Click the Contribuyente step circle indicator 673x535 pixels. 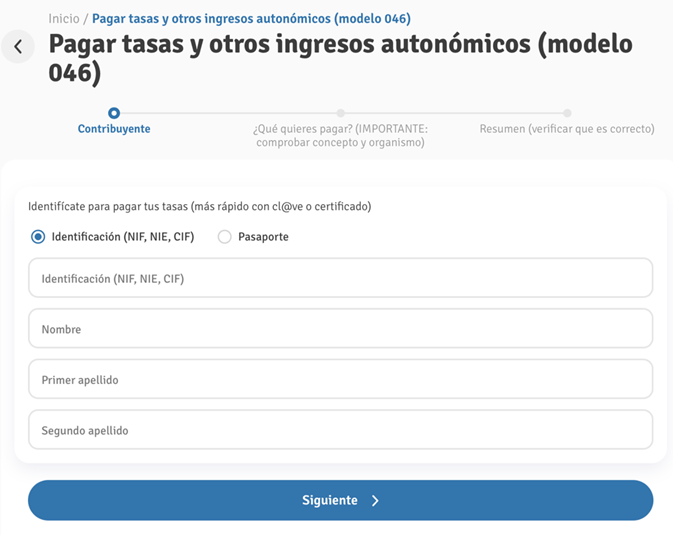114,113
